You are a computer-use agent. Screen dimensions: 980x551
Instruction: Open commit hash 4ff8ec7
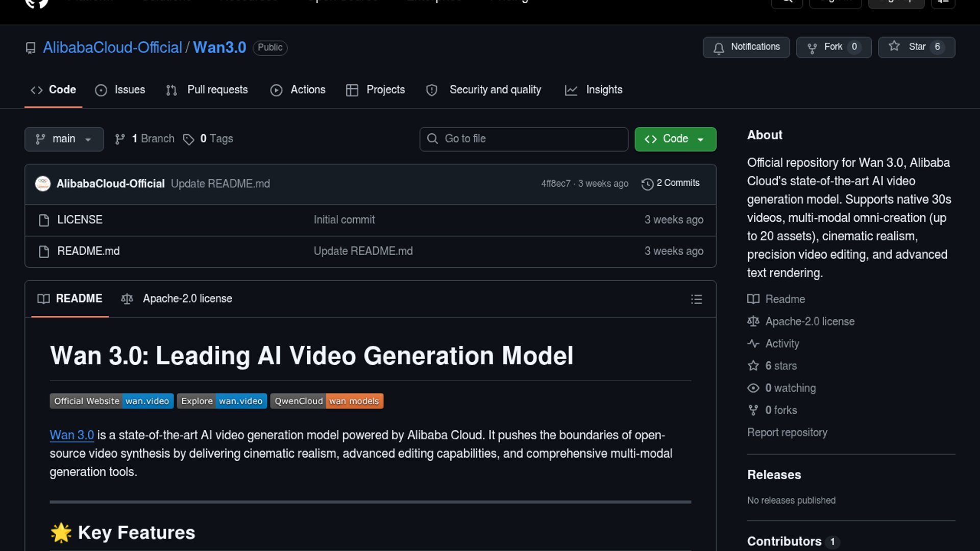coord(556,184)
